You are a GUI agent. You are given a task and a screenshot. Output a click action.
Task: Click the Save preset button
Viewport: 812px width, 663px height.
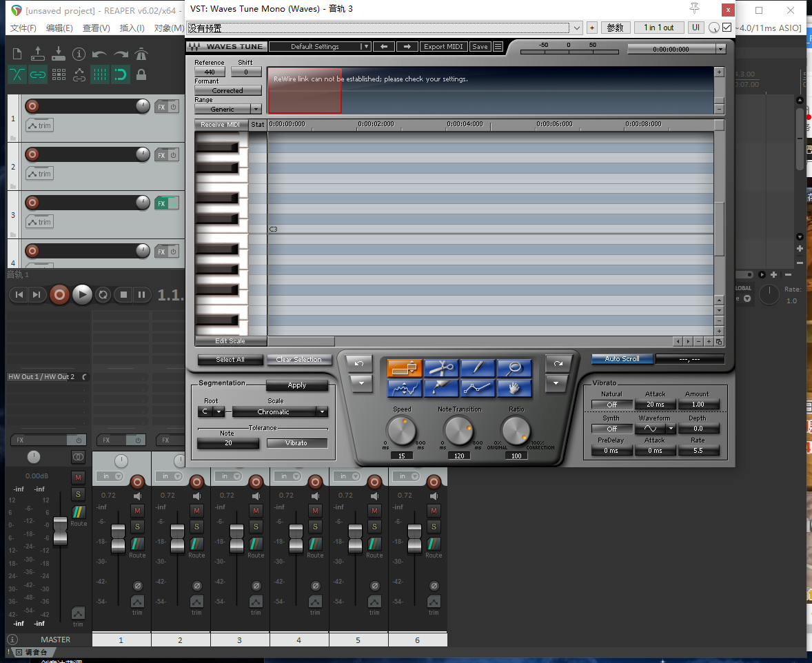pyautogui.click(x=480, y=47)
